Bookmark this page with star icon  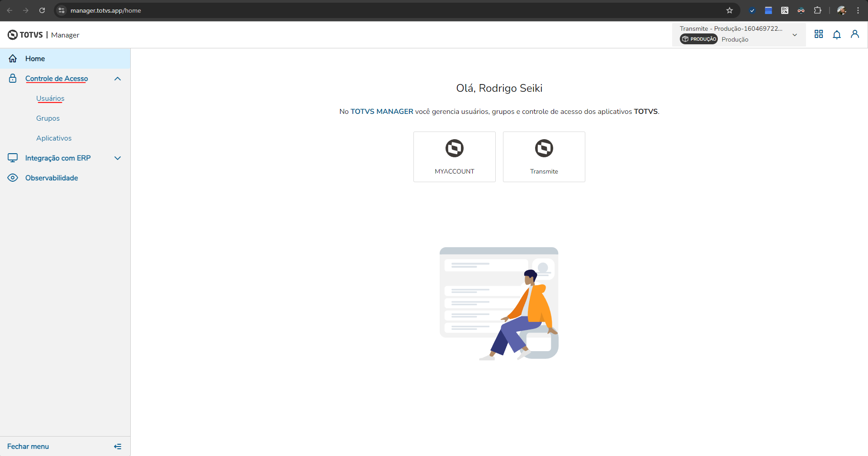[730, 10]
